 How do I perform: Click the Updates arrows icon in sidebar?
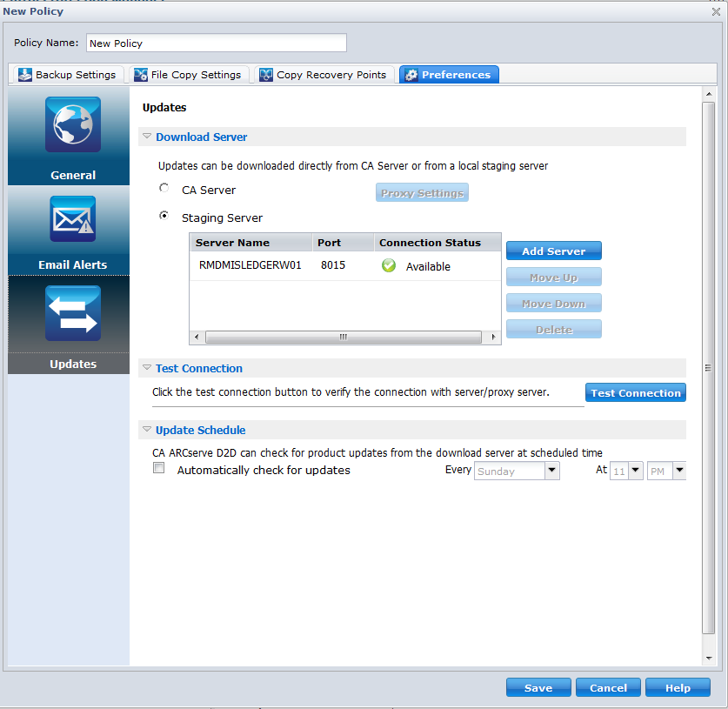[x=72, y=312]
